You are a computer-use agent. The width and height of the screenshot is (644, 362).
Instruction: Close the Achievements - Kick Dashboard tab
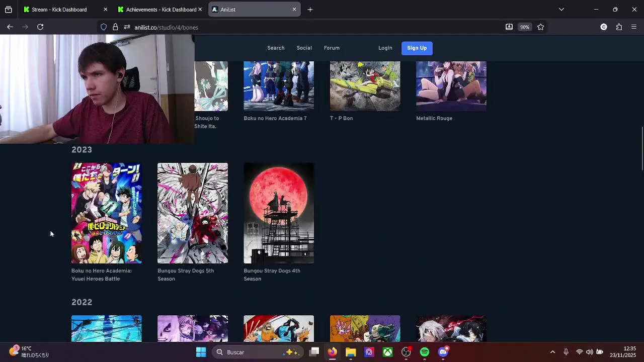200,10
